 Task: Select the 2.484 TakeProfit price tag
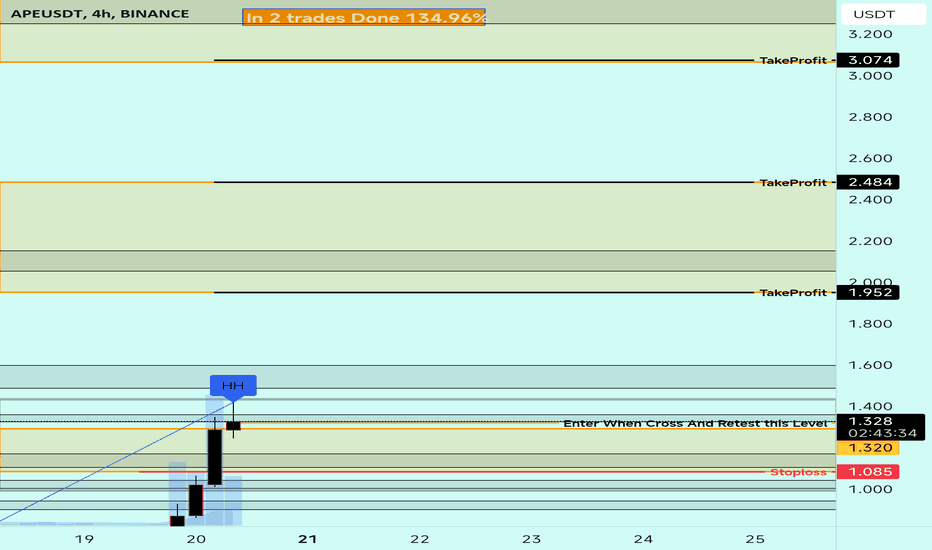click(868, 182)
